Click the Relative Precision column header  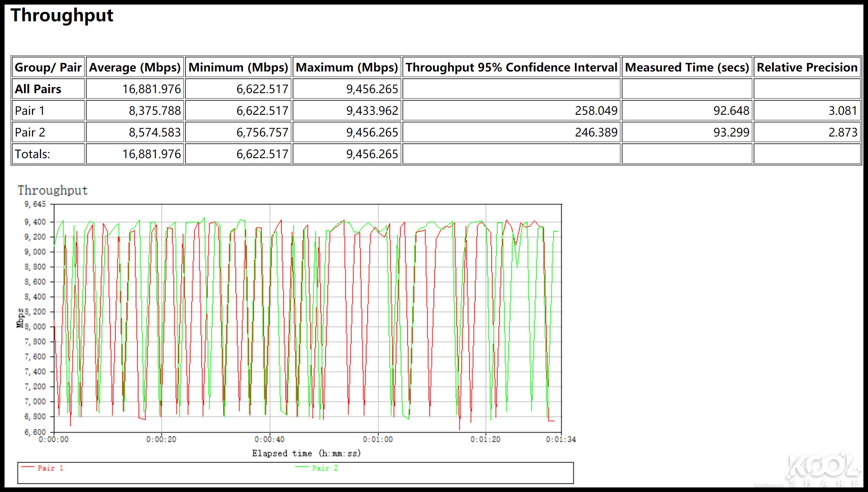[x=807, y=67]
